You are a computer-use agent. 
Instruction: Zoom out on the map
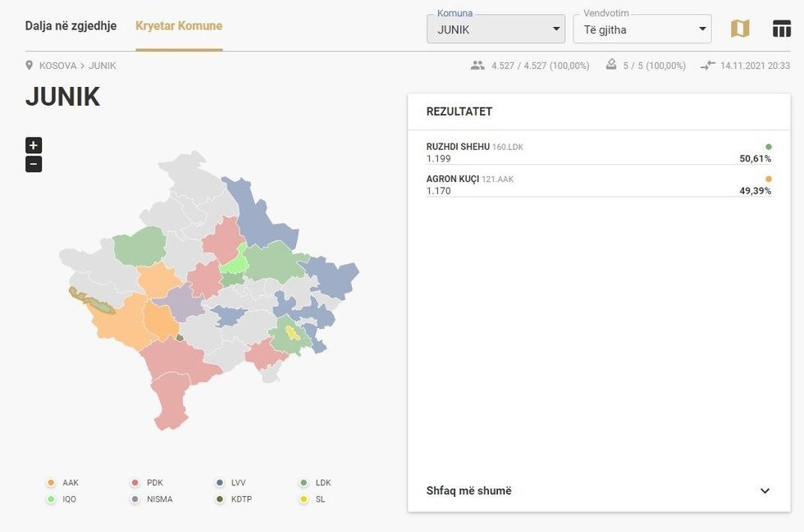coord(33,164)
